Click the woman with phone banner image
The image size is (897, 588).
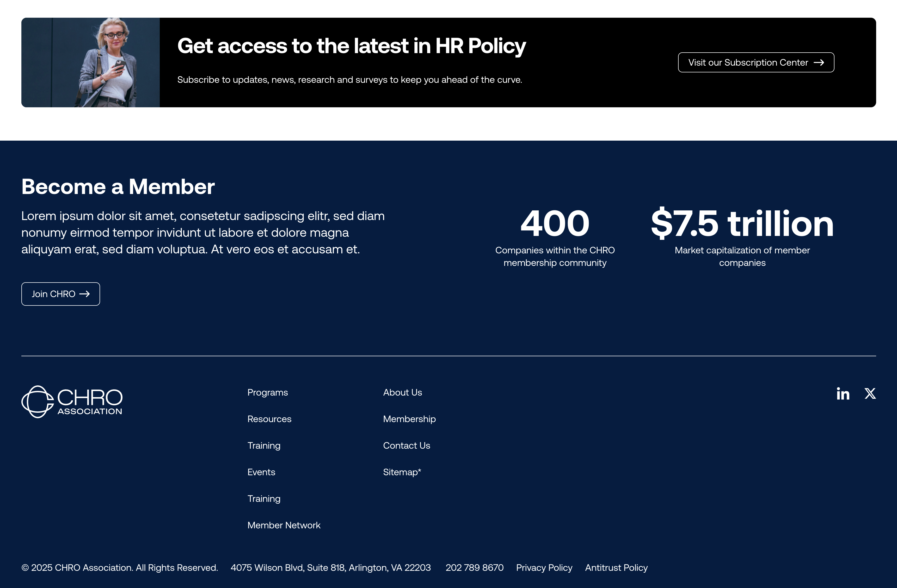point(90,62)
